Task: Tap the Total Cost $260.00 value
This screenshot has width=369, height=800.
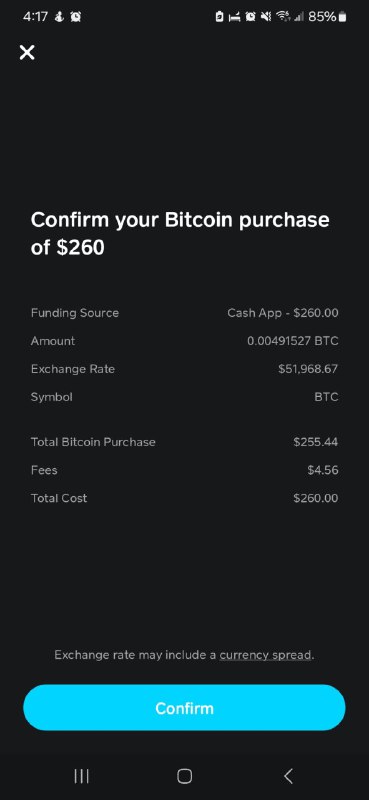Action: point(316,498)
